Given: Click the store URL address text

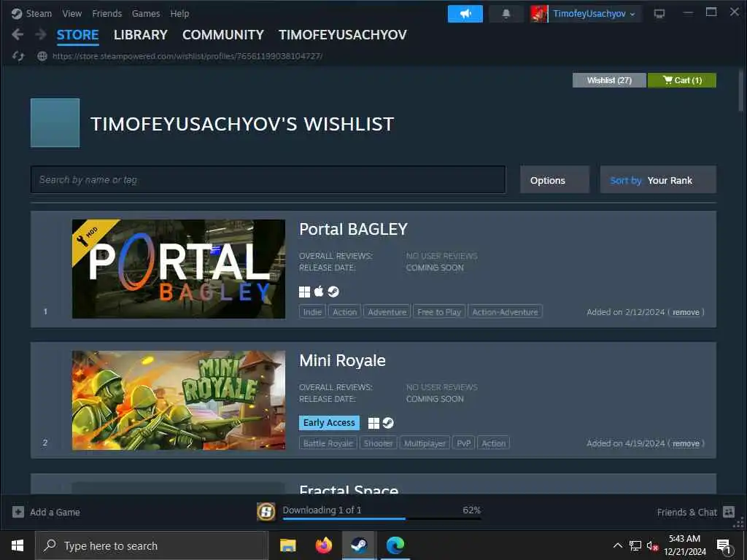Looking at the screenshot, I should (187, 56).
